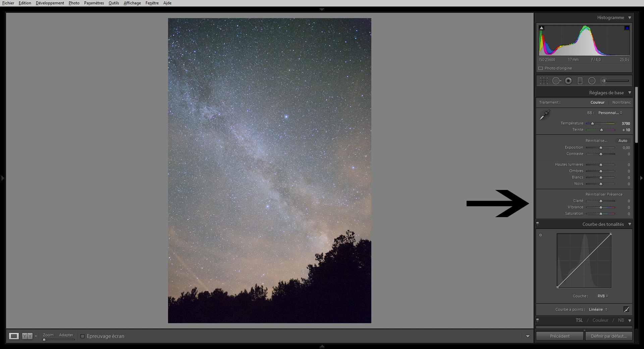Click the Zoom slider in toolbar
Viewport: 644px width, 349px height.
coord(58,340)
